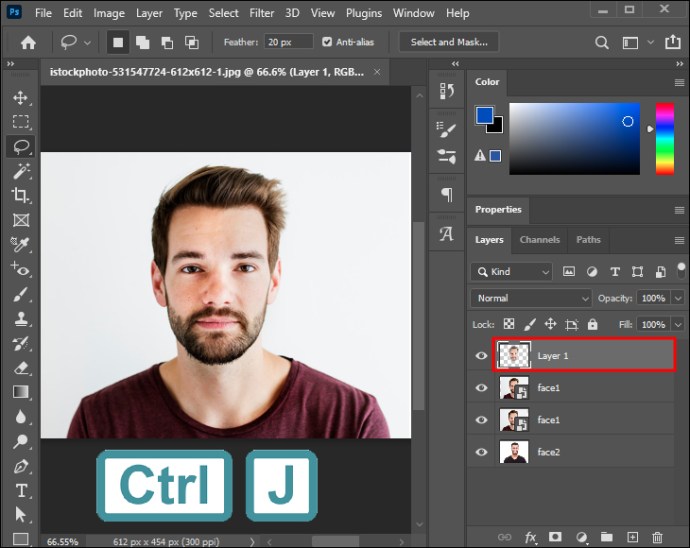Choose Intersect with selection mode icon

(191, 43)
